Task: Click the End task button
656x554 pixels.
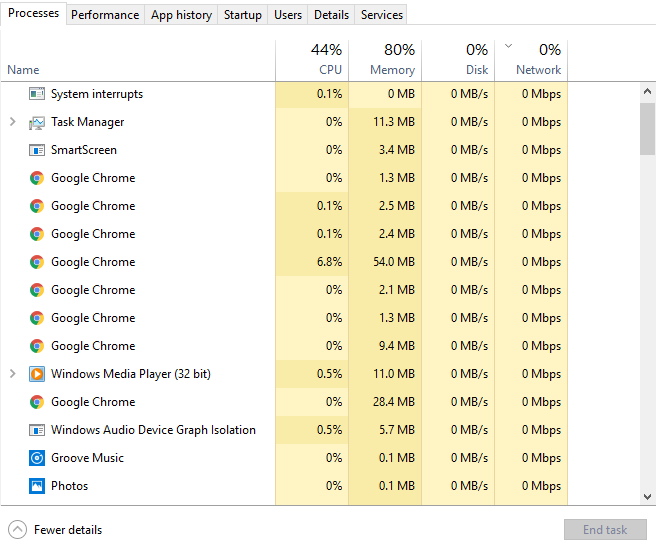Action: click(x=605, y=530)
